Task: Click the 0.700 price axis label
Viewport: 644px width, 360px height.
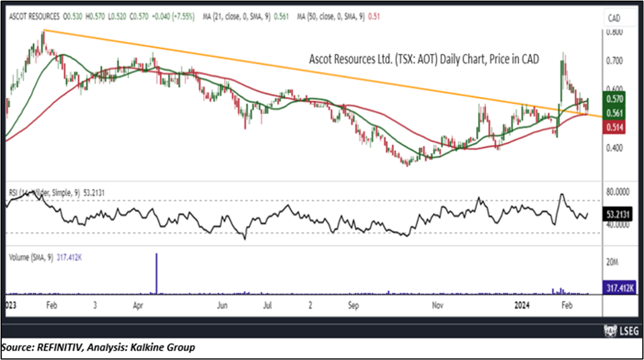Action: [615, 61]
